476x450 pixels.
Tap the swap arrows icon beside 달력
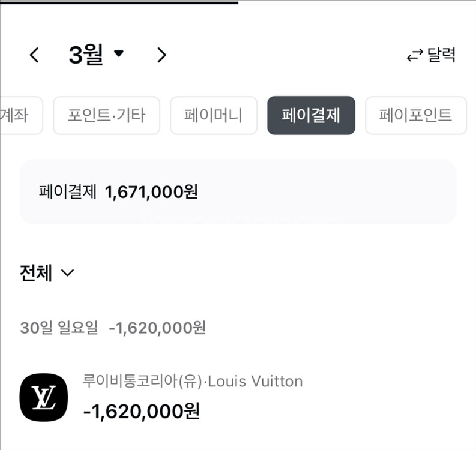(x=415, y=55)
